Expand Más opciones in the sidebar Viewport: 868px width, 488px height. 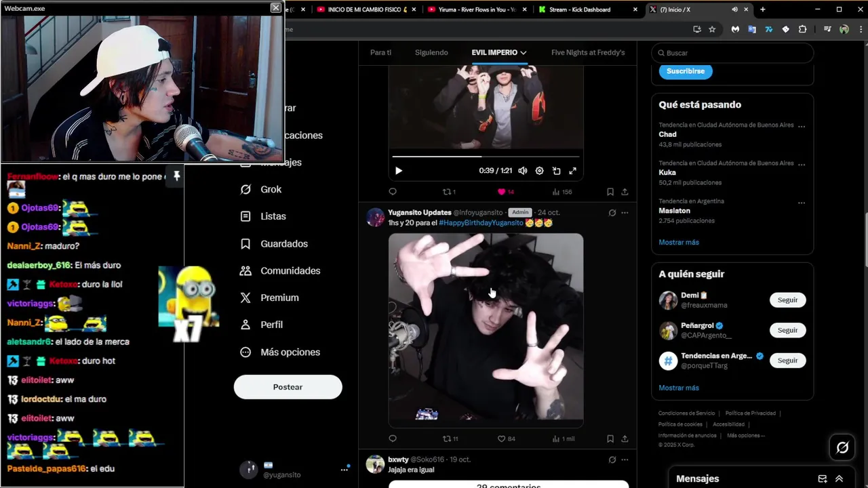(280, 352)
